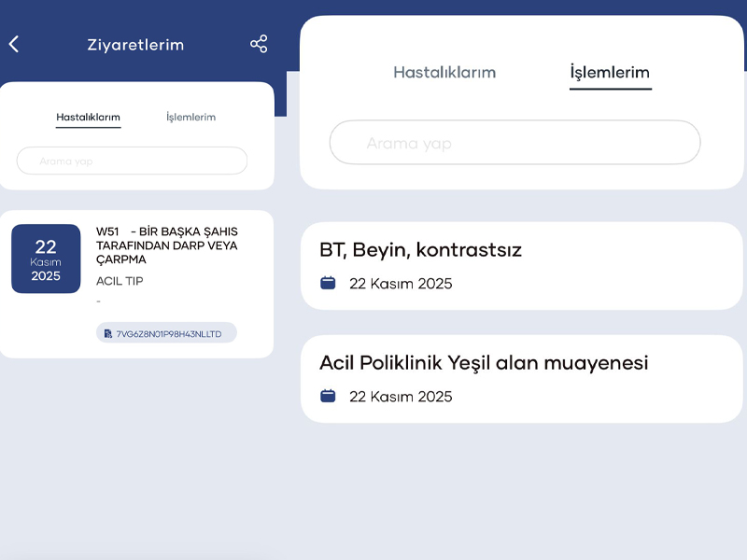Select the Hastalıklarım tab in the left panel

(89, 117)
